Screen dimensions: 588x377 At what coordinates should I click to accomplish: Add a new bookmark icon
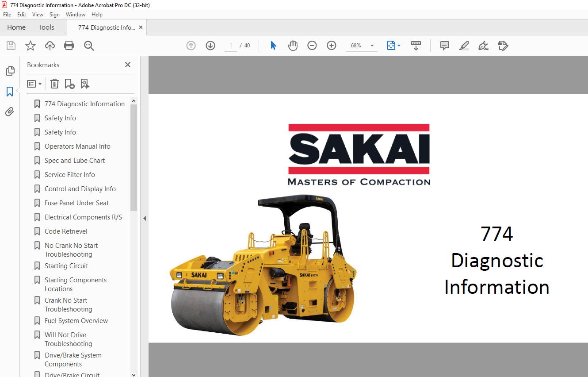click(69, 84)
